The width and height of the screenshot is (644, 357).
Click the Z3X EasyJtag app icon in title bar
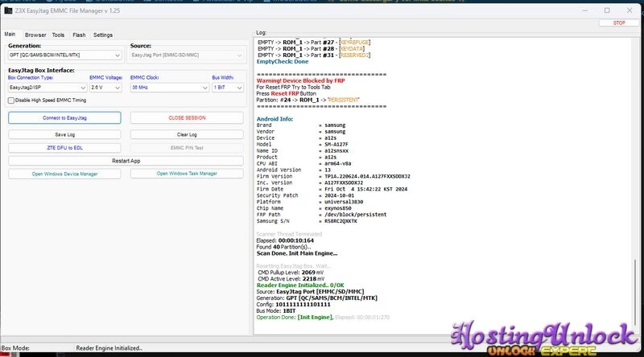point(8,10)
